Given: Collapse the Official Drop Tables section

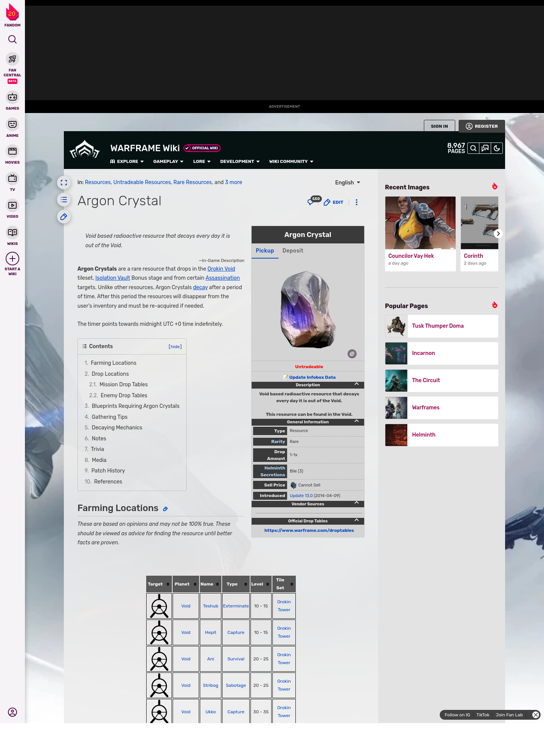Looking at the screenshot, I should 308,521.
